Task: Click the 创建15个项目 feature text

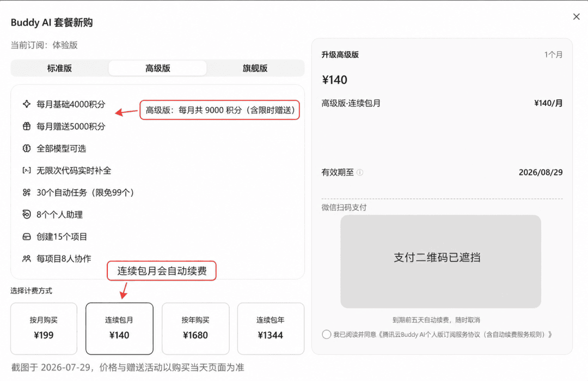Action: [x=62, y=237]
